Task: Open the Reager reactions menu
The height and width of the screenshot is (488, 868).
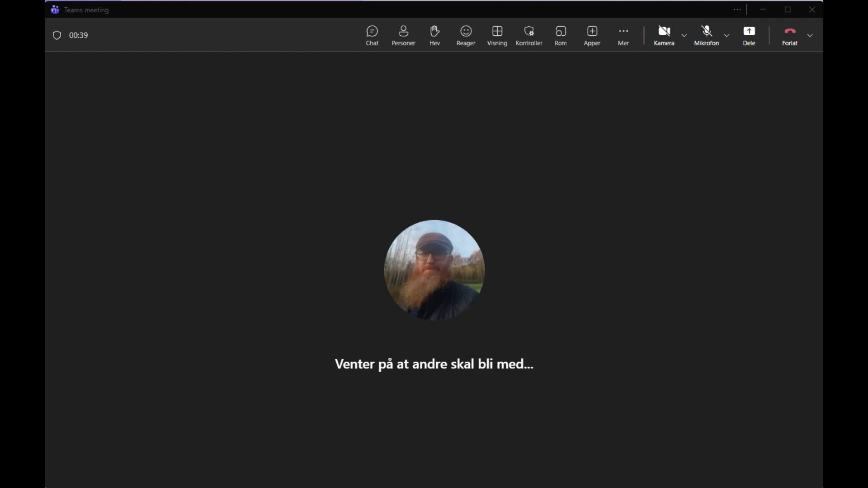Action: [466, 35]
